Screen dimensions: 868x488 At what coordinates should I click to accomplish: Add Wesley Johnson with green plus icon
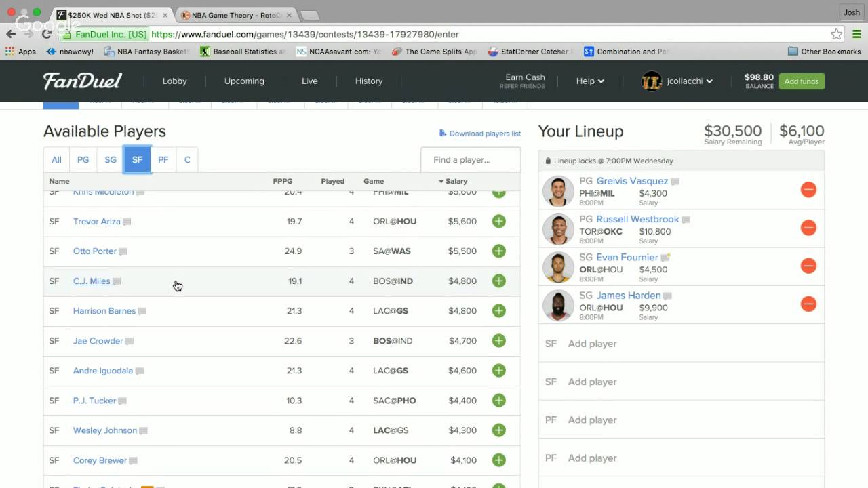(499, 430)
